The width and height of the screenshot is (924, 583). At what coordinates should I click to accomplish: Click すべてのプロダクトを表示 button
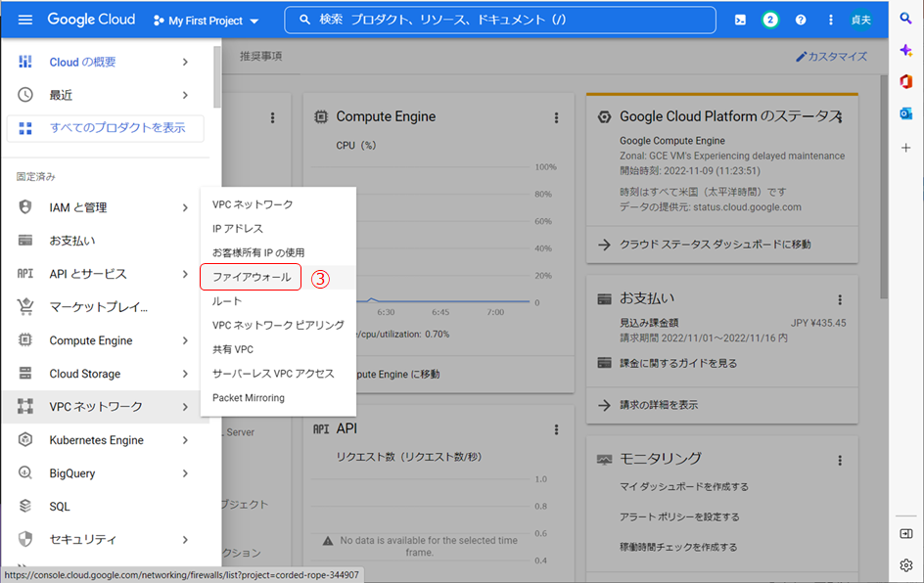pyautogui.click(x=106, y=128)
